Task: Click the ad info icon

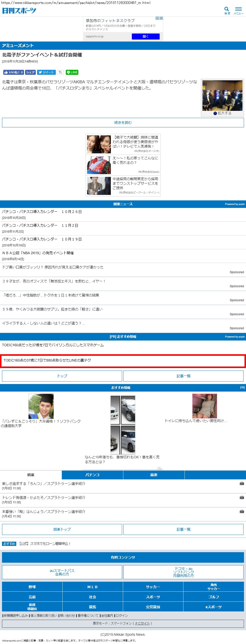Action: coord(157,18)
